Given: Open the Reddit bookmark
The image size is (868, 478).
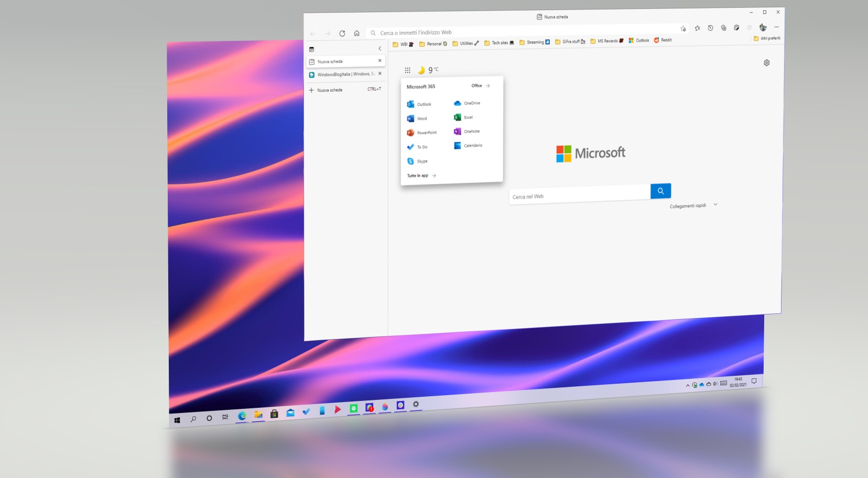Looking at the screenshot, I should click(663, 40).
